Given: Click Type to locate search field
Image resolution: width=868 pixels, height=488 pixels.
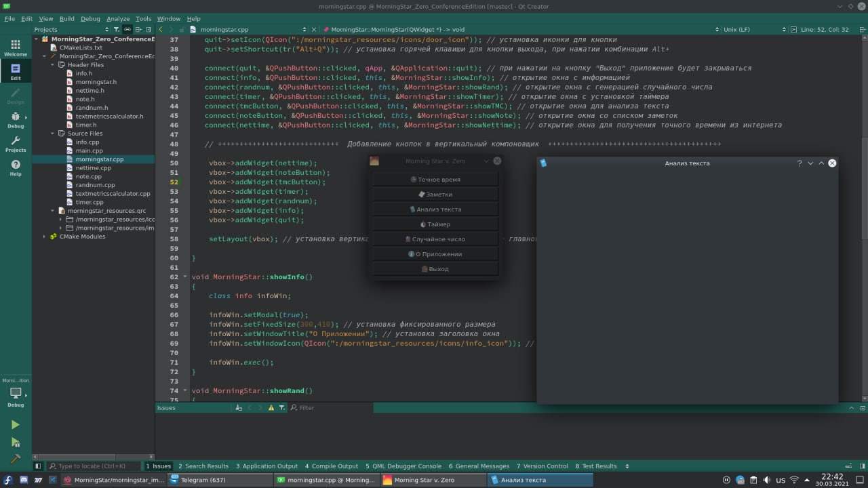Looking at the screenshot, I should pos(94,466).
